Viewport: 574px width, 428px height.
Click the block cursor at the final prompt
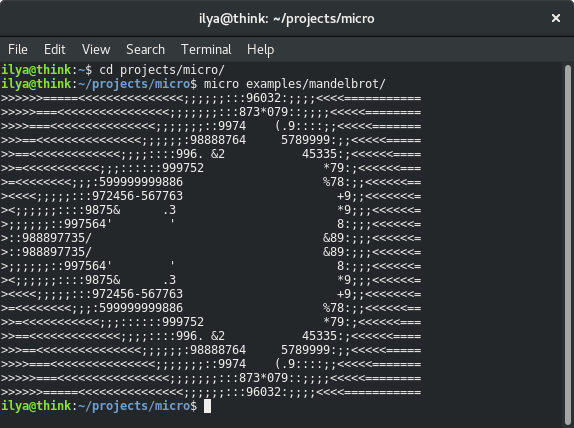[207, 406]
